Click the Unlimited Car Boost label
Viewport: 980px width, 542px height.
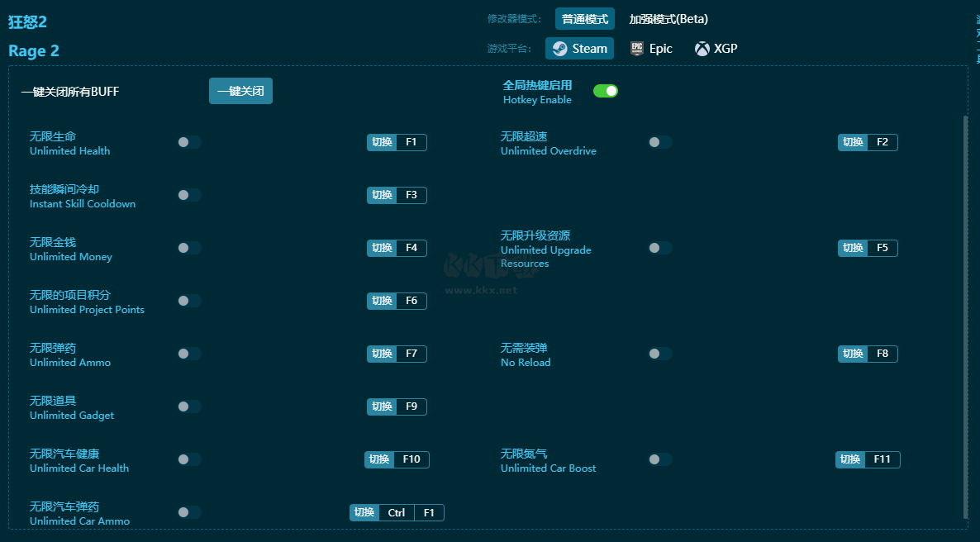(x=548, y=468)
